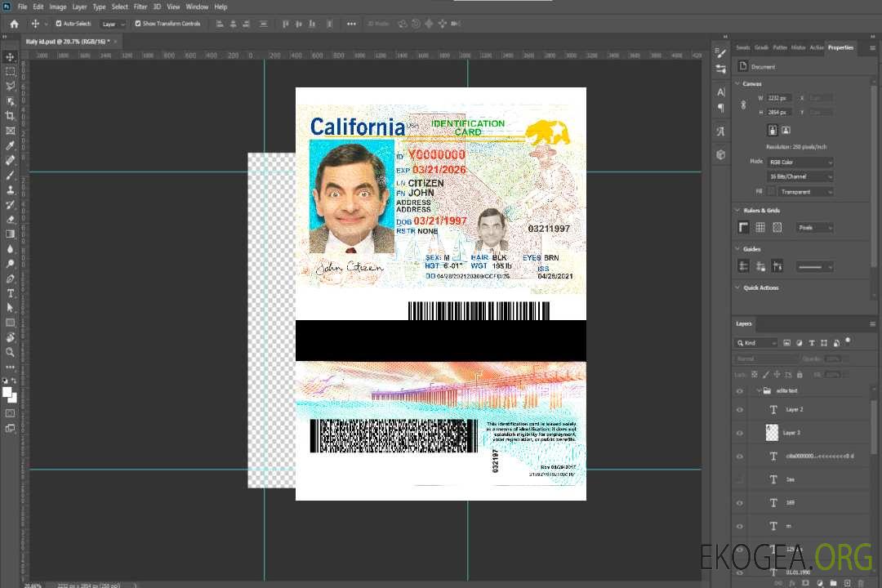Open the Paragraph panel icon
The image size is (882, 588).
click(x=721, y=108)
